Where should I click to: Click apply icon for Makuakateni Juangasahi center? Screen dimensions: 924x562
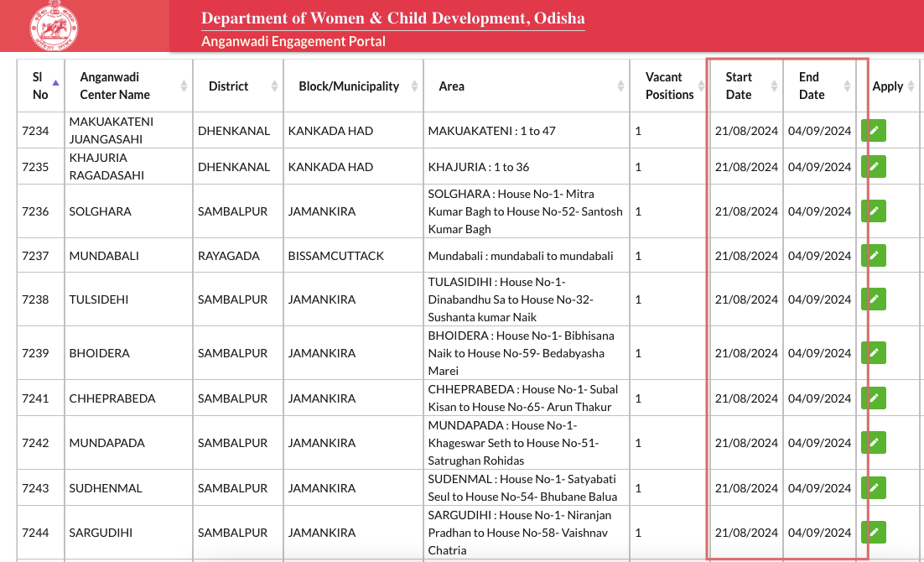tap(874, 131)
